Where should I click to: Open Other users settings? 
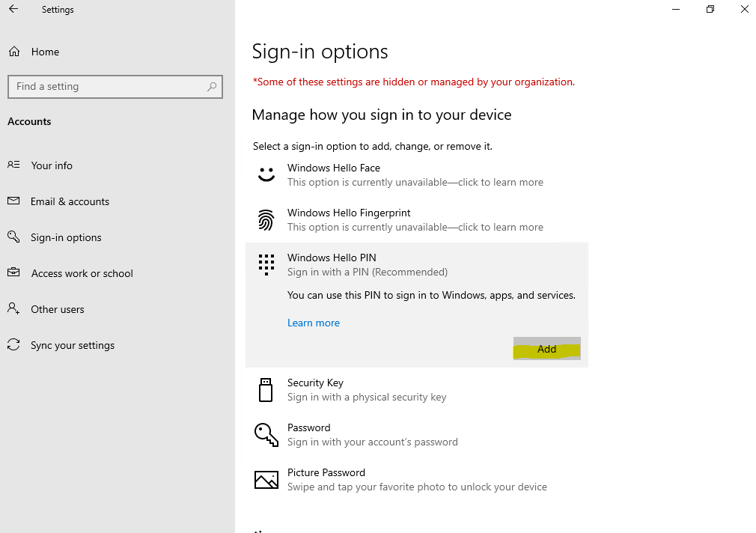(58, 309)
